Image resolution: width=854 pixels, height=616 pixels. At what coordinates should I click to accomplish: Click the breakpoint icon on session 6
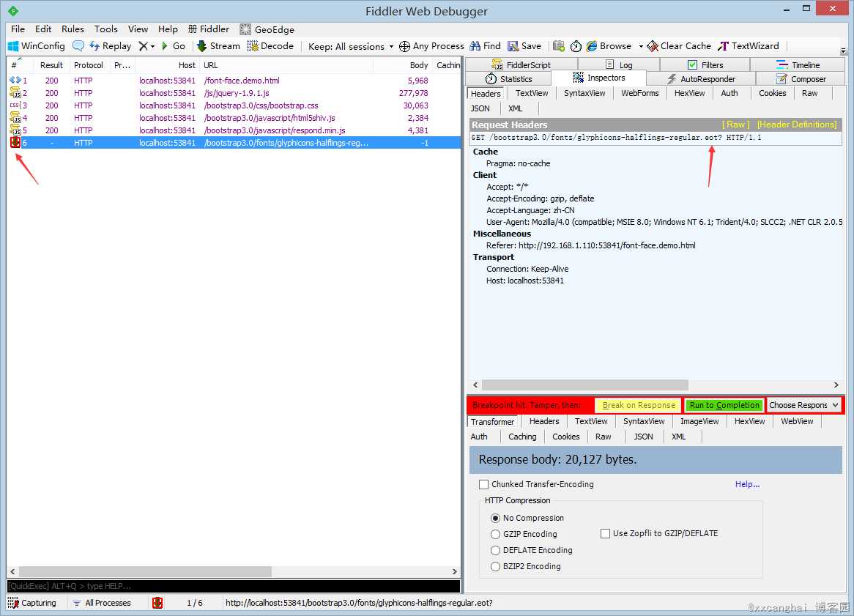pos(15,143)
